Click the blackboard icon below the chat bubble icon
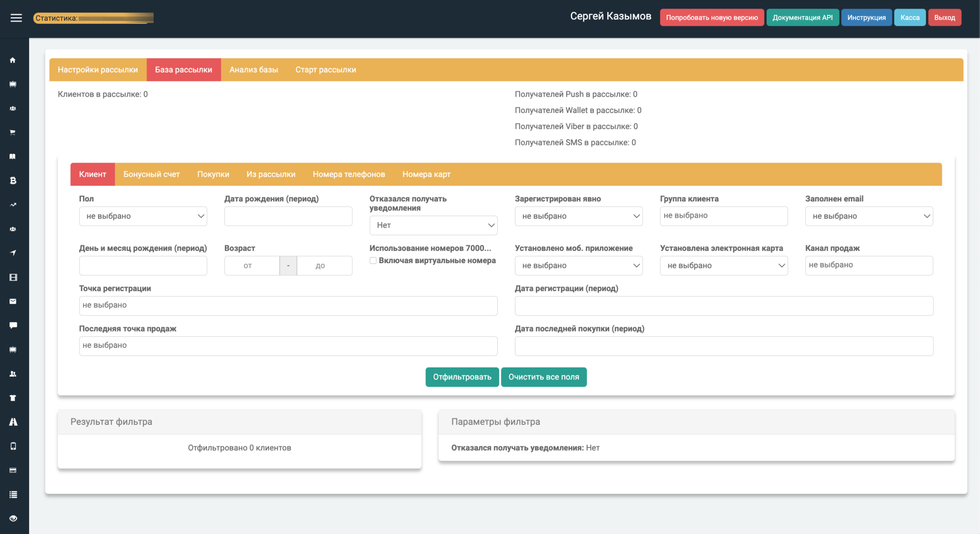Viewport: 980px width, 534px height. [13, 350]
